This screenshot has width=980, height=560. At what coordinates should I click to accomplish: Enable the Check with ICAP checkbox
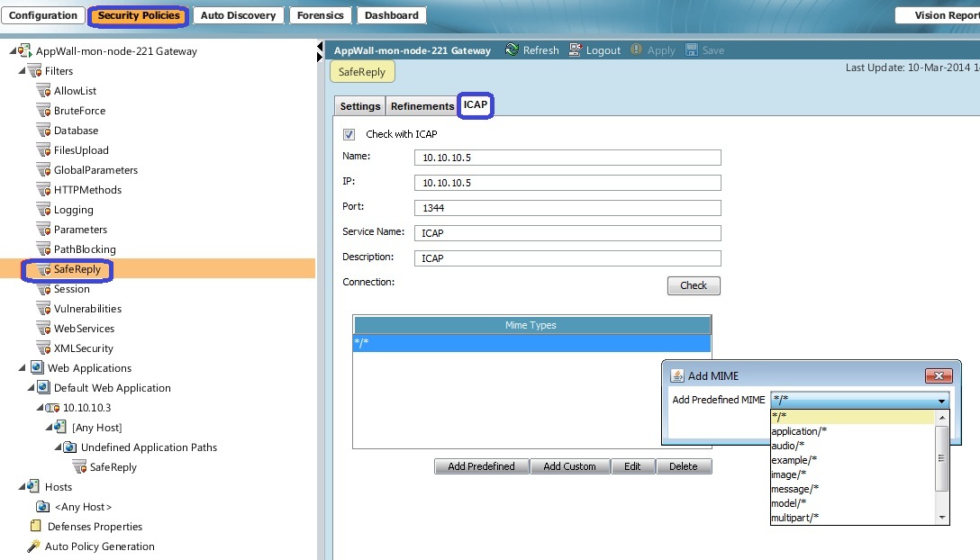pyautogui.click(x=350, y=133)
